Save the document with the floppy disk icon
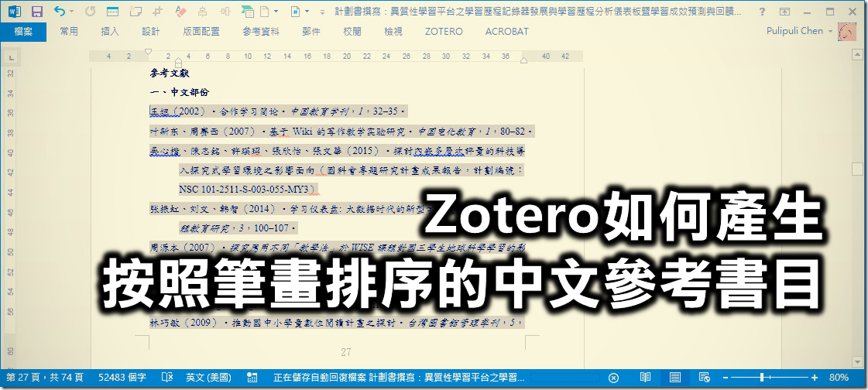Viewport: 868px width, 390px height. click(x=37, y=12)
